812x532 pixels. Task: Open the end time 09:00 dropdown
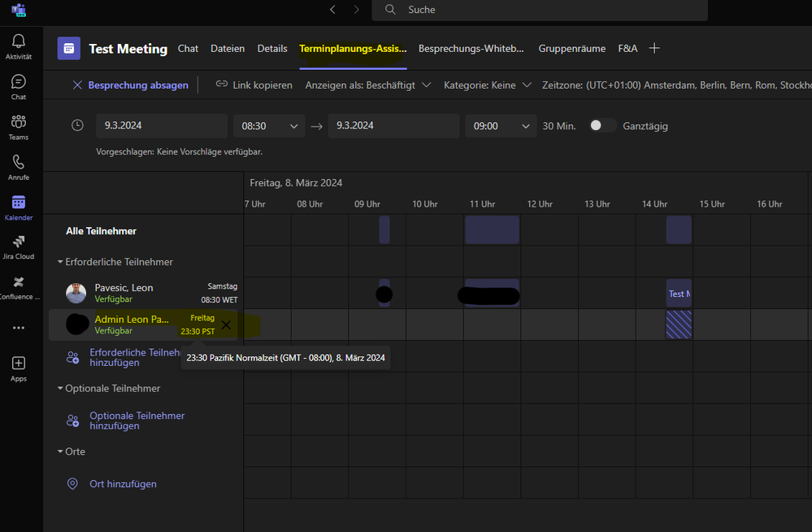coord(501,126)
